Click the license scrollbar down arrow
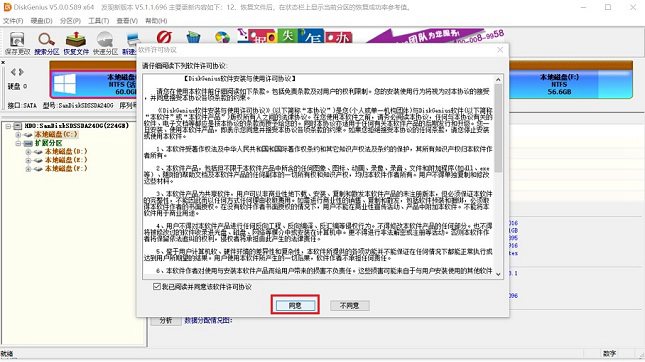The width and height of the screenshot is (645, 362). 498,274
